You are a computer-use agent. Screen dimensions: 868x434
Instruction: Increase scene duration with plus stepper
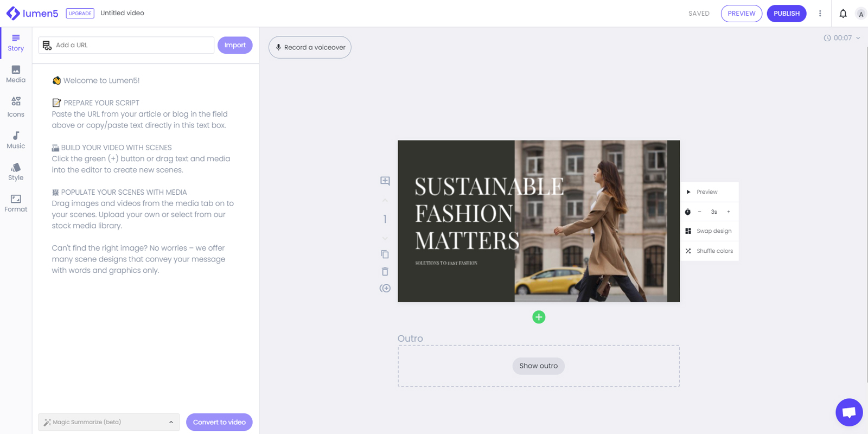point(729,212)
